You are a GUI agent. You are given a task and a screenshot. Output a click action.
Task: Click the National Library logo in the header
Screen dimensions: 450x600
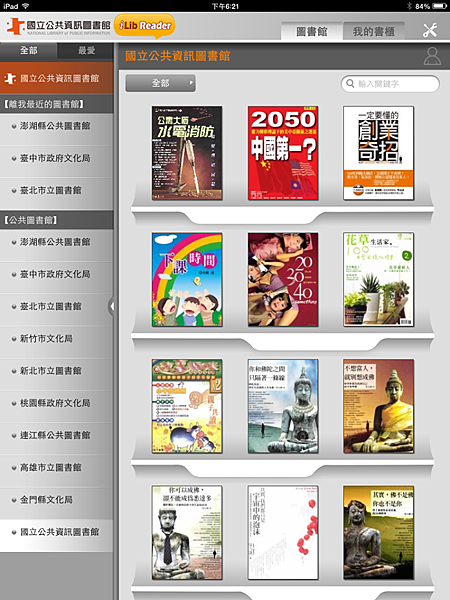pyautogui.click(x=58, y=27)
